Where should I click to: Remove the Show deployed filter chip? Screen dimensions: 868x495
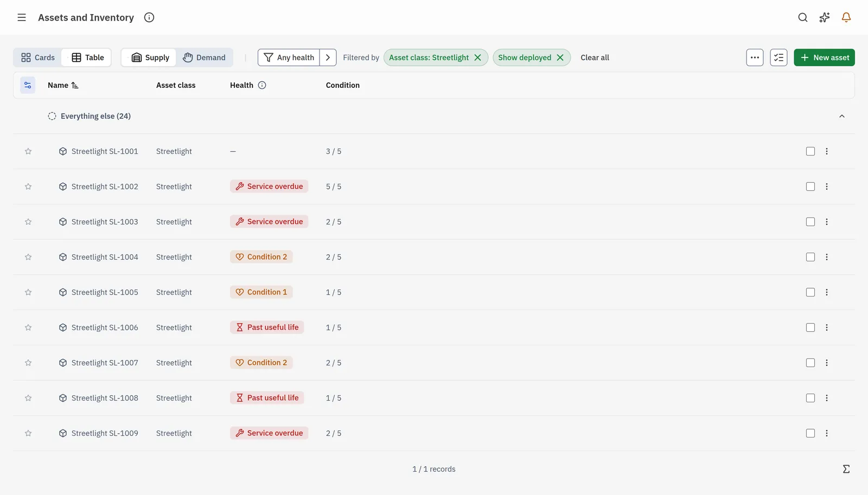tap(560, 57)
